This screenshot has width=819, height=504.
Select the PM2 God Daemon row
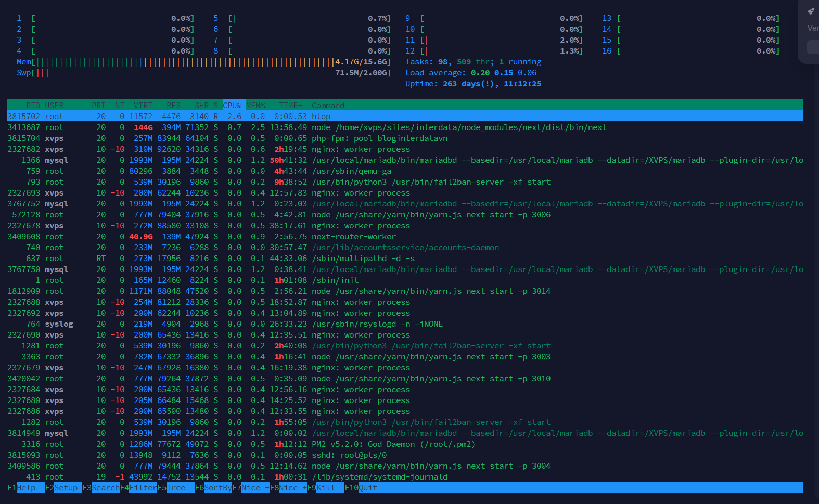point(405,444)
